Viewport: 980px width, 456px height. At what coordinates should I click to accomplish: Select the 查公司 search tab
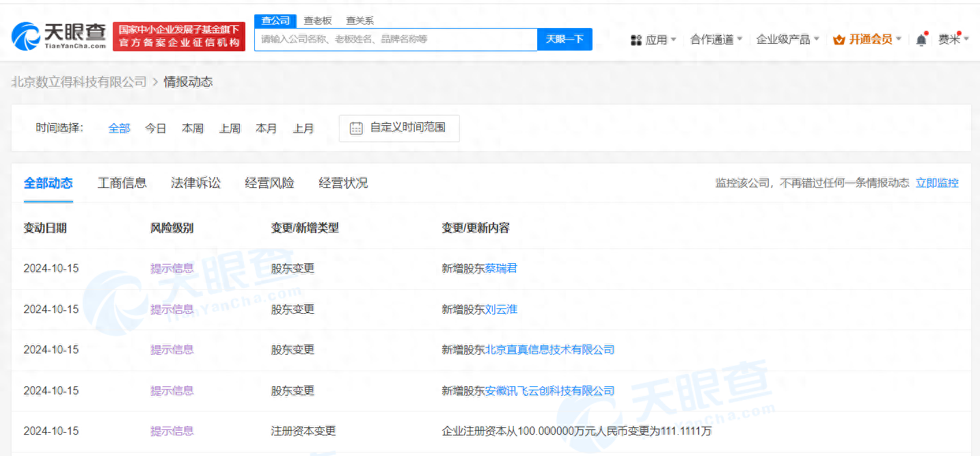pos(276,21)
